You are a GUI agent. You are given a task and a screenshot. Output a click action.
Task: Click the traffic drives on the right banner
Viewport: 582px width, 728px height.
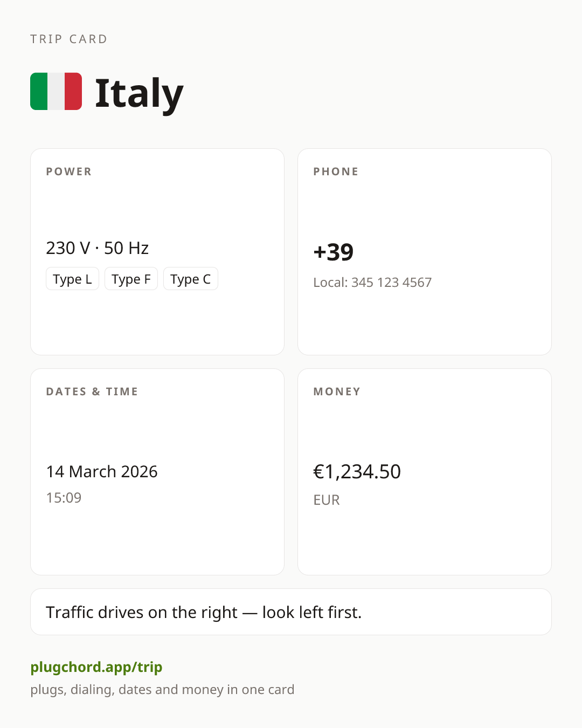click(291, 612)
